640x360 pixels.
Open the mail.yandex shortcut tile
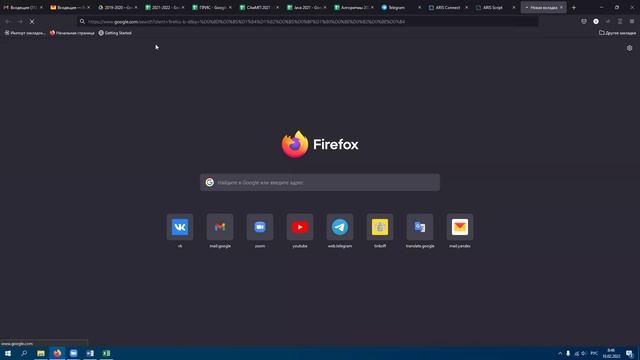point(460,227)
